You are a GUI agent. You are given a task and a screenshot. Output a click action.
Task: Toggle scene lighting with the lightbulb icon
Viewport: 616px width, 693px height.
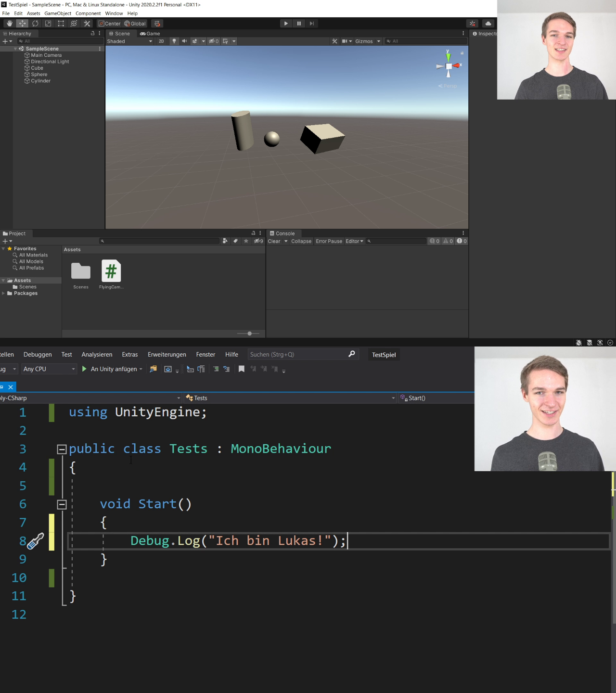click(174, 41)
